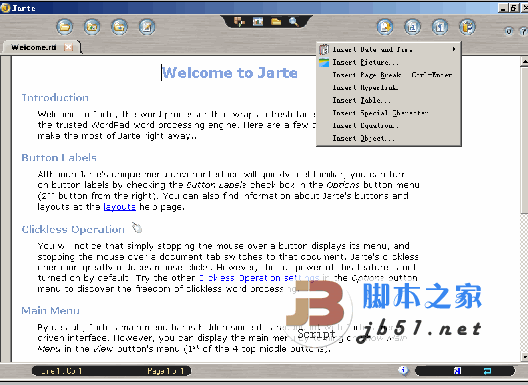Image resolution: width=528 pixels, height=385 pixels.
Task: Click the round button with the 'i' page icon
Action: pyautogui.click(x=440, y=27)
